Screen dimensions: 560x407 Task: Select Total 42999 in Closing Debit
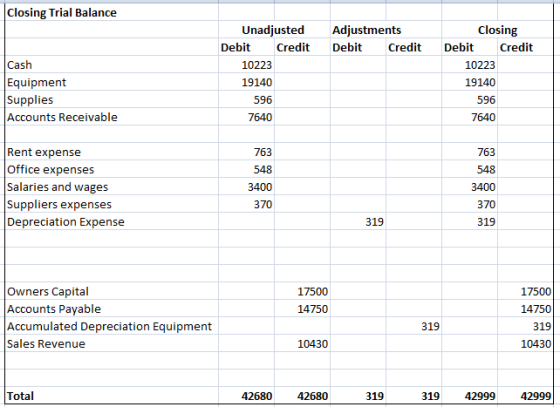[x=480, y=396]
